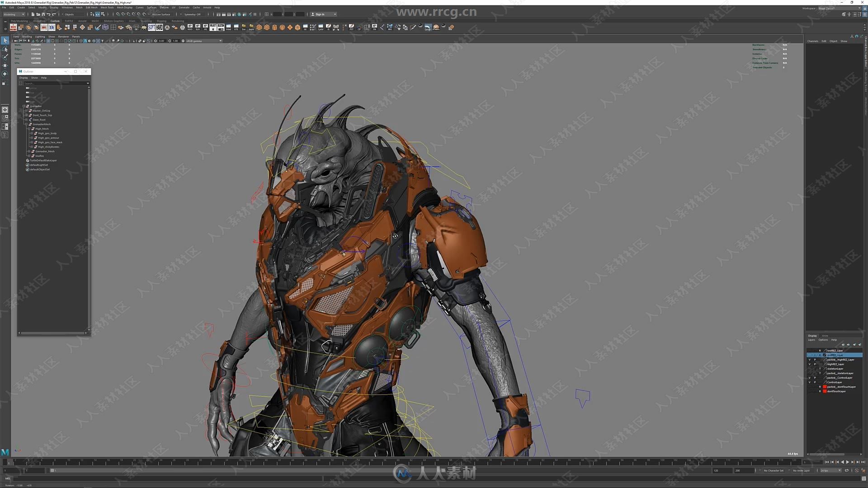Open the Modeling menu set dropdown
This screenshot has height=488, width=868.
[x=14, y=14]
